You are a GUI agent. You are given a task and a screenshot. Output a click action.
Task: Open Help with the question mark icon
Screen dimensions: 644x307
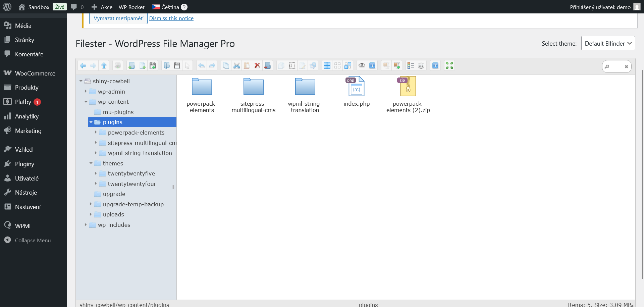435,66
